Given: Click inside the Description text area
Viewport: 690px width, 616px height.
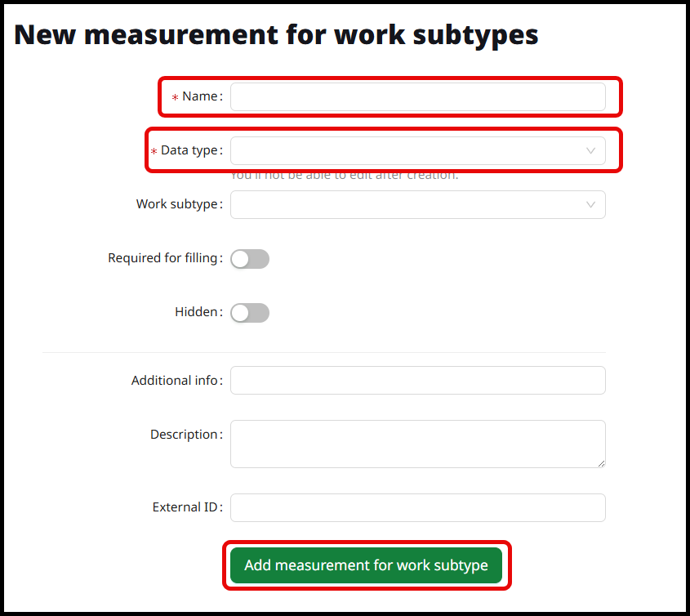Looking at the screenshot, I should coord(417,444).
